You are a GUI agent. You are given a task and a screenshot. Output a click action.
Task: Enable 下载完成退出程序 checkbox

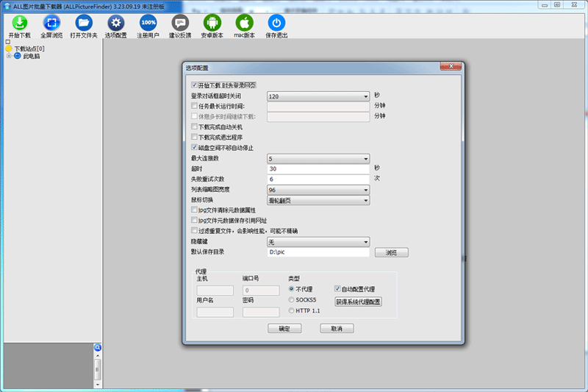194,137
